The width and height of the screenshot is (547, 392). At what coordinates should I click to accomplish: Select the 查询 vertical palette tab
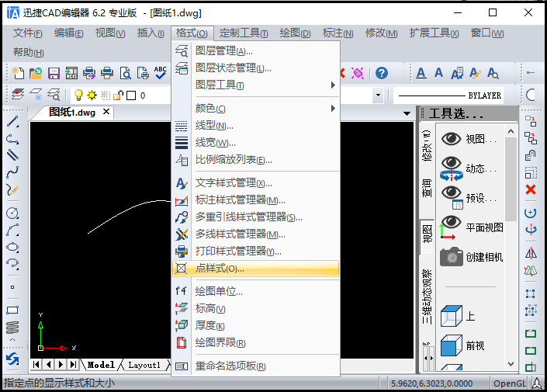click(x=427, y=188)
